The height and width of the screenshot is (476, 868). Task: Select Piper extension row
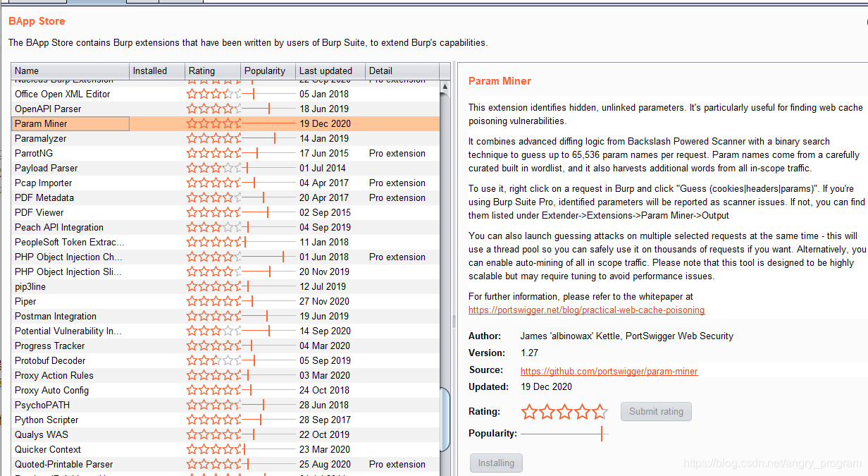[x=225, y=301]
